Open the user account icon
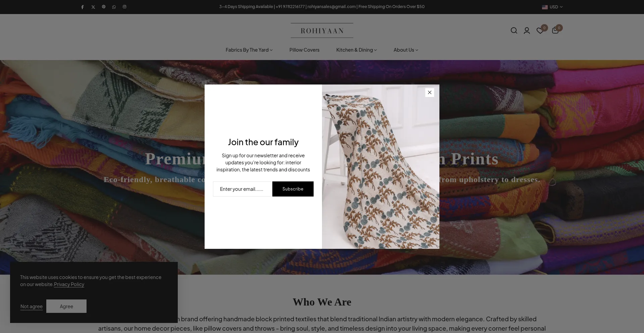This screenshot has width=644, height=333. click(527, 31)
